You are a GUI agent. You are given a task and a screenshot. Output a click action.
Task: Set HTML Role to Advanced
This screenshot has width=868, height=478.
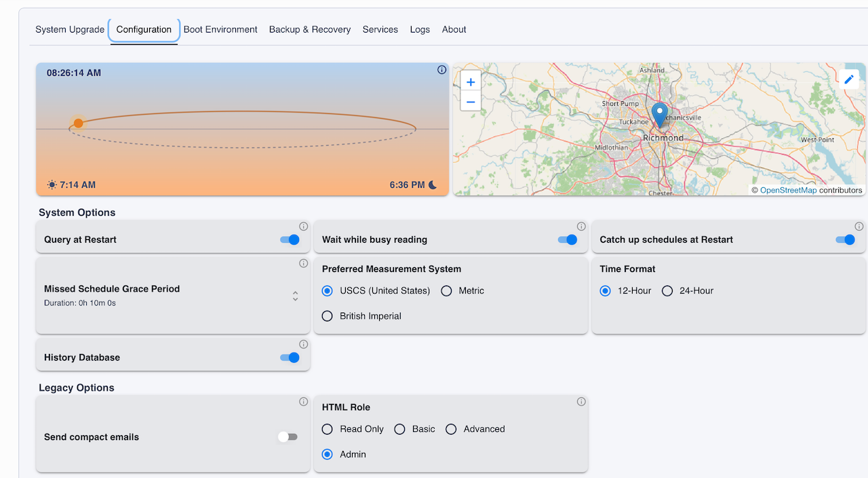click(451, 429)
